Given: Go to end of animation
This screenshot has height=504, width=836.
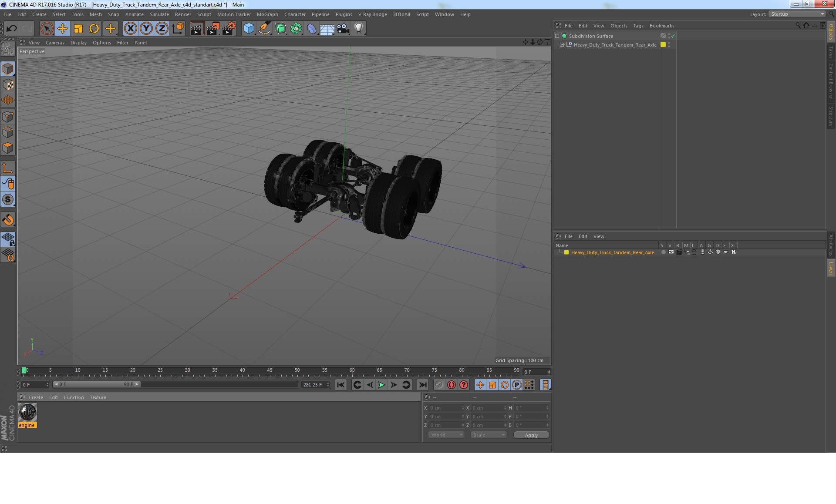Looking at the screenshot, I should (x=423, y=385).
